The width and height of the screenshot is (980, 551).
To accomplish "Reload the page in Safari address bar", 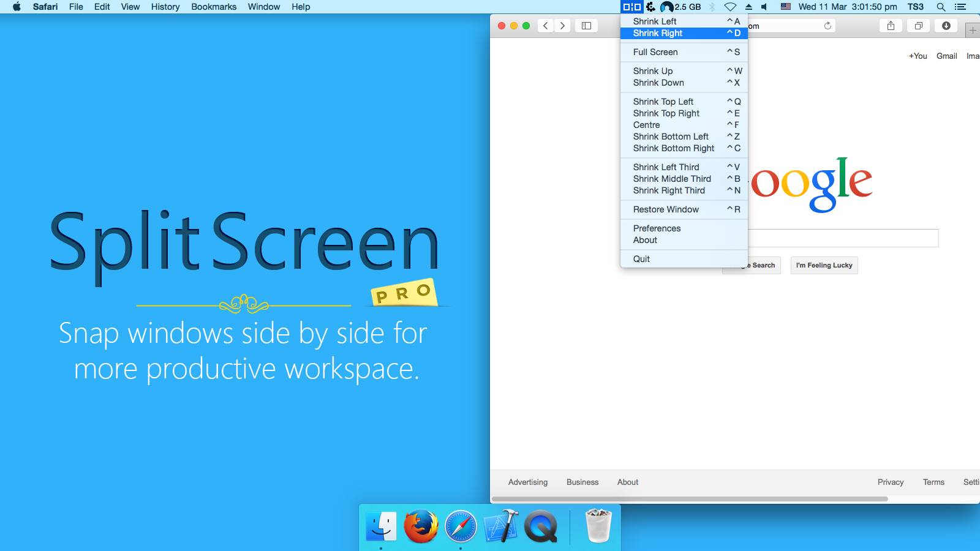I will tap(827, 26).
